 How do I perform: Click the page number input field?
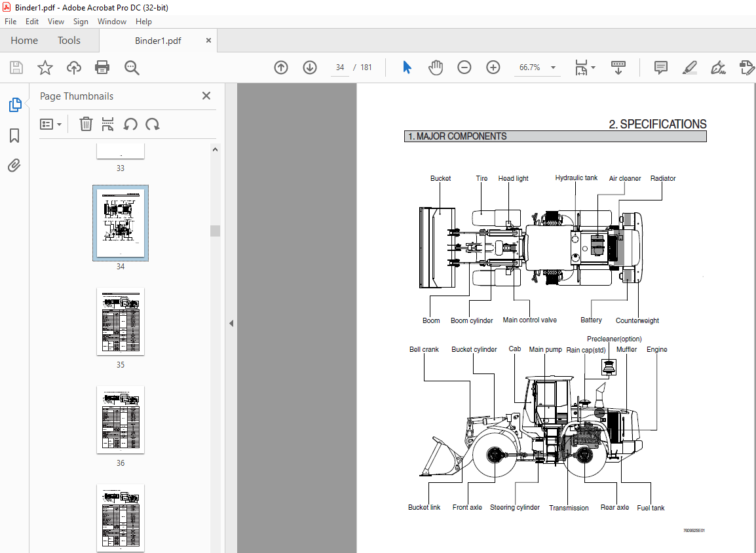(x=340, y=67)
